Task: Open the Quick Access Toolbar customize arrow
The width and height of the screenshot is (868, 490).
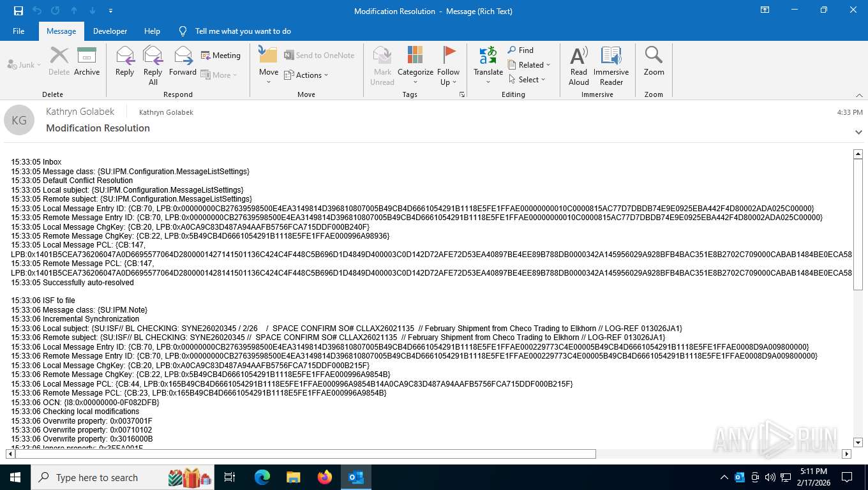Action: click(111, 11)
